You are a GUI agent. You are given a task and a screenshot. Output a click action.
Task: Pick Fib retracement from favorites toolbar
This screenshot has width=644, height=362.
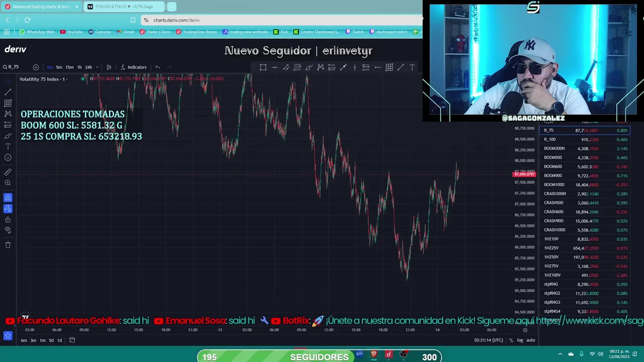[x=297, y=67]
